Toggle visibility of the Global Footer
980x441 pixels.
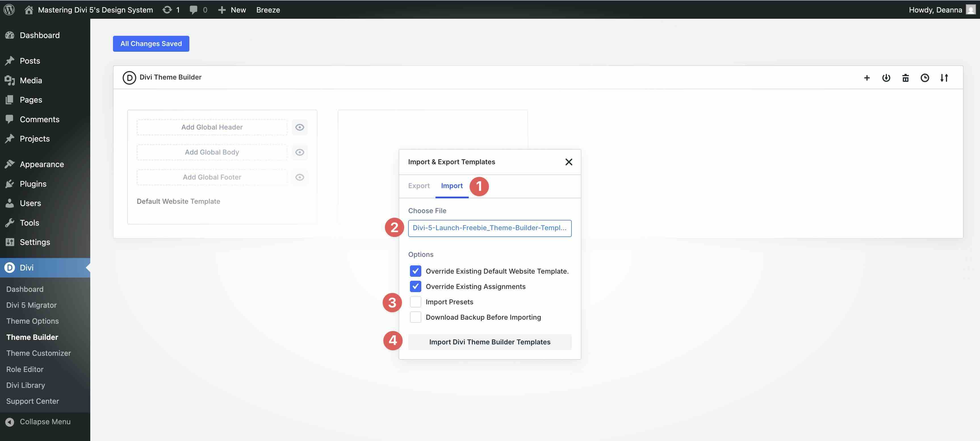(x=300, y=177)
